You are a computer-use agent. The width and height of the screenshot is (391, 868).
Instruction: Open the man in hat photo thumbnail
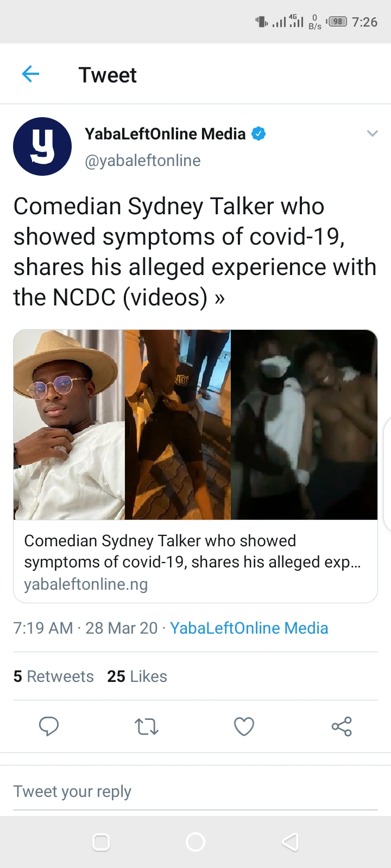point(69,424)
